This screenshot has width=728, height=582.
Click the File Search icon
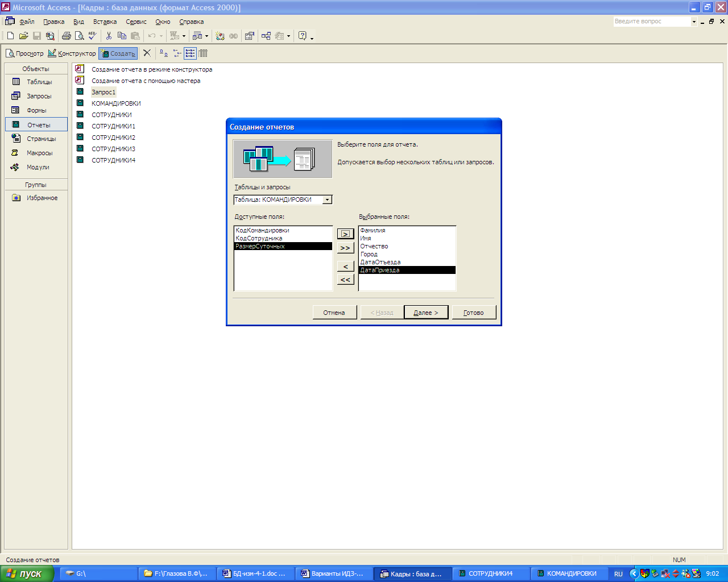click(x=50, y=36)
